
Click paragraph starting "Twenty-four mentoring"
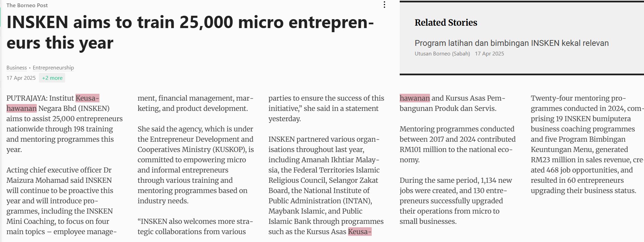(584, 144)
